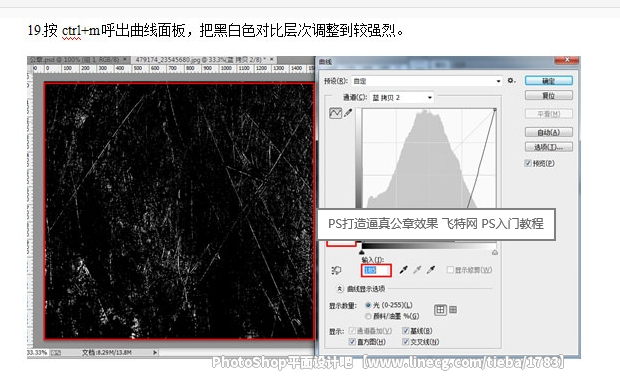
Task: Select the pencil draw-curve tool
Action: click(x=348, y=113)
